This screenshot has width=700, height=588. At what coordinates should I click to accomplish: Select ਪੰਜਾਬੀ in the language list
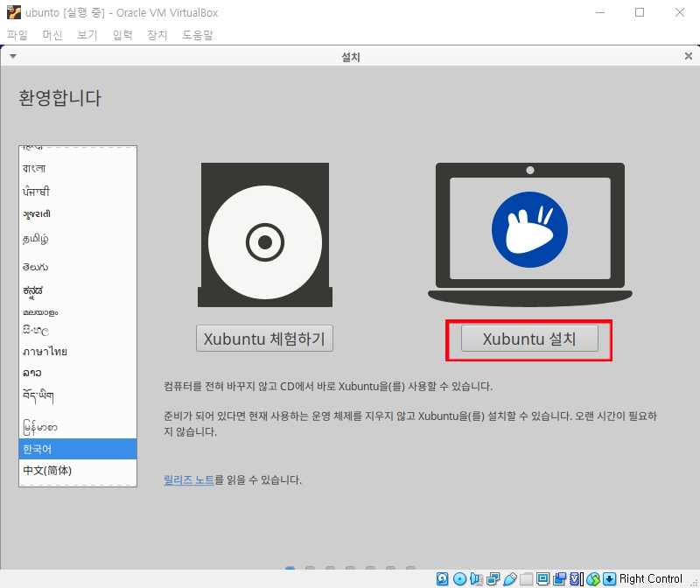point(78,192)
